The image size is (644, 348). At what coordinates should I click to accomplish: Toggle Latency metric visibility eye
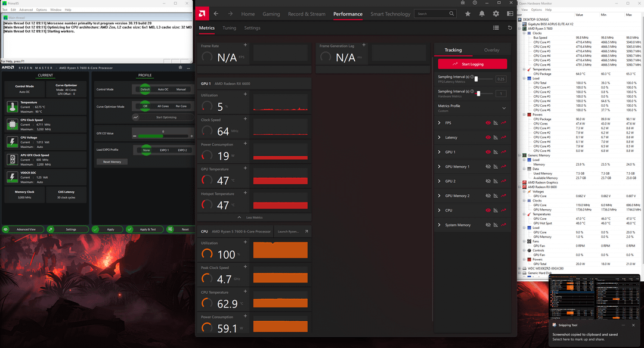488,137
